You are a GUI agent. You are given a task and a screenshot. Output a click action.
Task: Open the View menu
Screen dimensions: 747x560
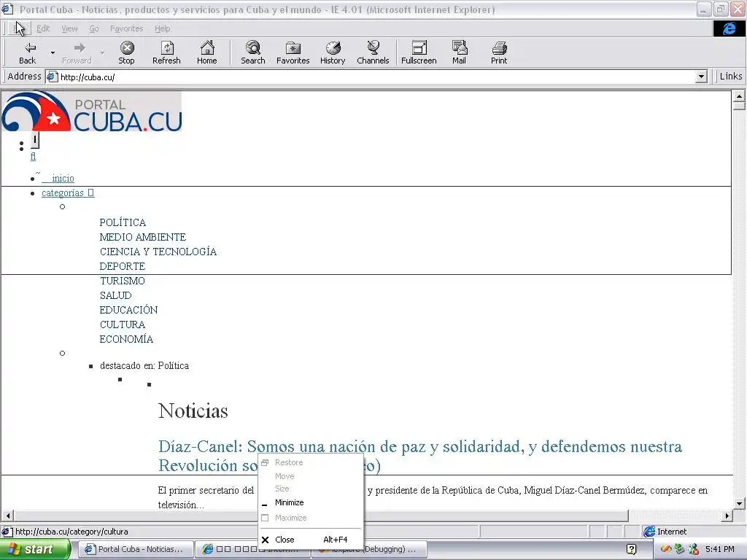click(69, 28)
